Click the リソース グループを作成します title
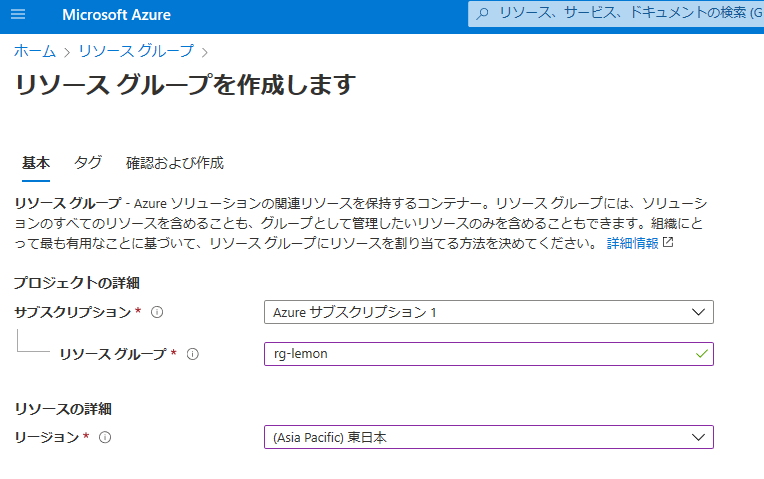This screenshot has height=479, width=764. 185,85
